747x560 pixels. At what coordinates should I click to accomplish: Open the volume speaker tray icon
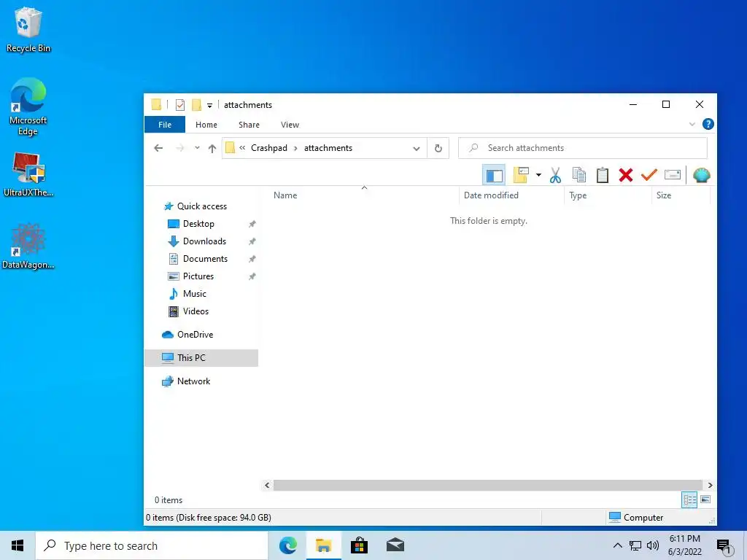(x=653, y=545)
